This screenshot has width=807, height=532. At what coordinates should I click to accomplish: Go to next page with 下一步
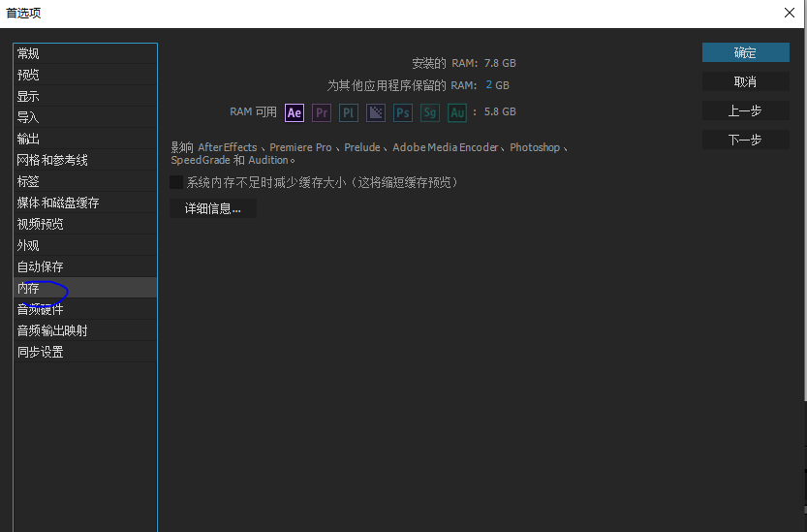pos(745,140)
